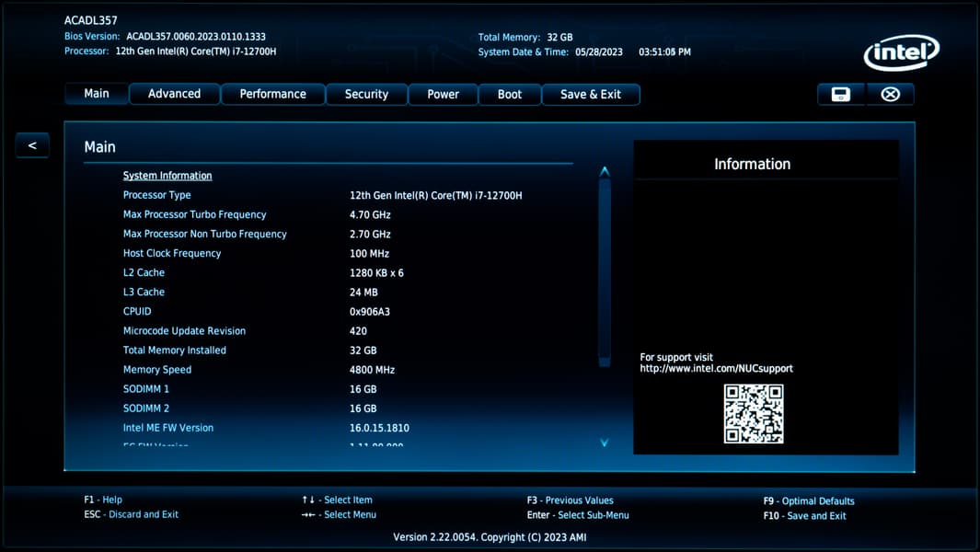Image resolution: width=980 pixels, height=552 pixels.
Task: Click the Select Item arrows hint
Action: (x=337, y=500)
